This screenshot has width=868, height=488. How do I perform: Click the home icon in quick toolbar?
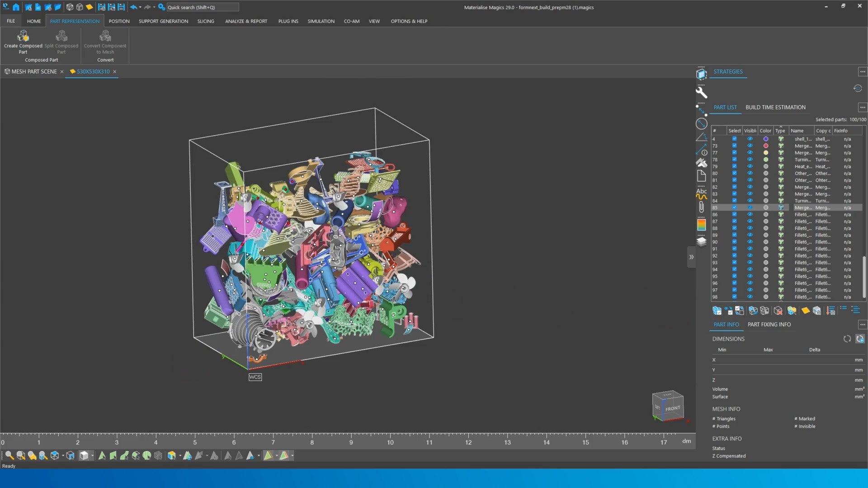(x=16, y=7)
